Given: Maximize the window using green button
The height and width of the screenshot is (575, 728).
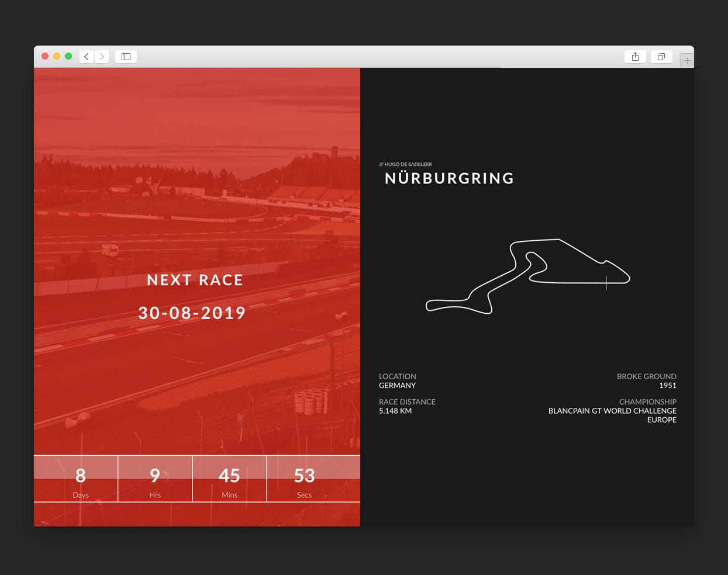Looking at the screenshot, I should tap(68, 56).
